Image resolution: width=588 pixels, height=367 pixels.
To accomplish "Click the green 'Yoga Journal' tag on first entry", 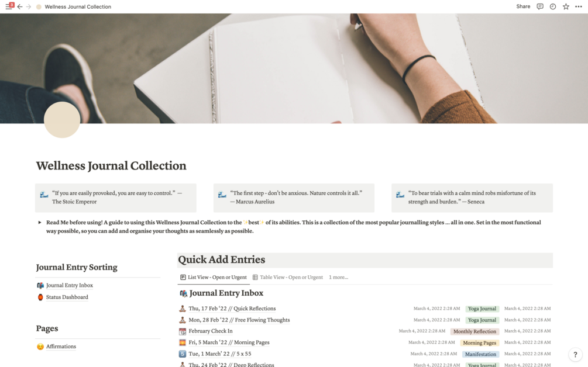I will click(482, 309).
